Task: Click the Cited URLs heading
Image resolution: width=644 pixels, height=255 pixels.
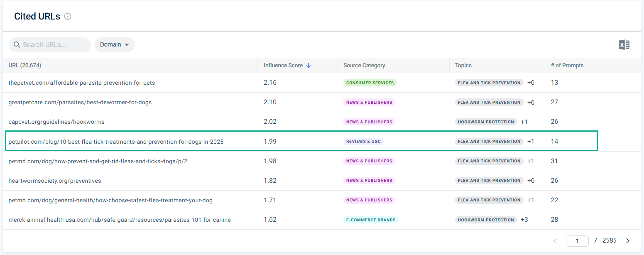Action: (37, 17)
